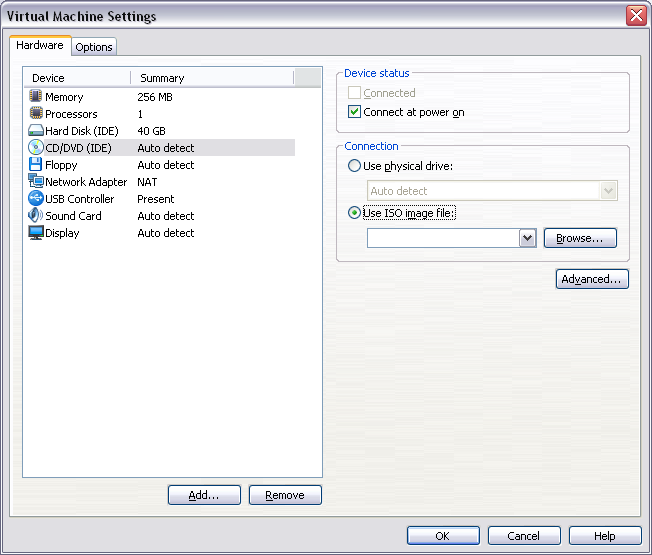
Task: Select the Floppy disk icon
Action: pos(35,164)
